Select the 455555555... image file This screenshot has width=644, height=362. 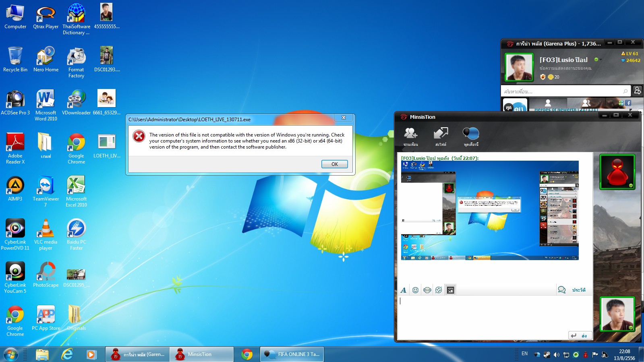(107, 17)
